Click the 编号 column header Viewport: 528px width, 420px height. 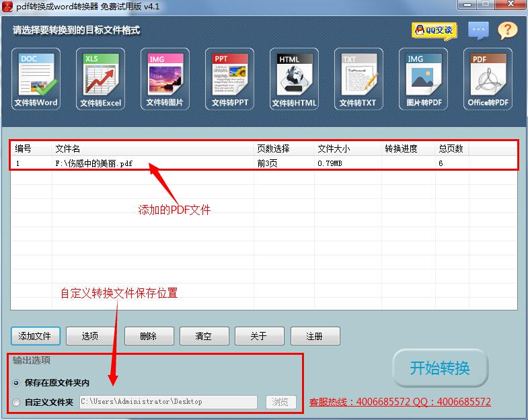[32, 149]
